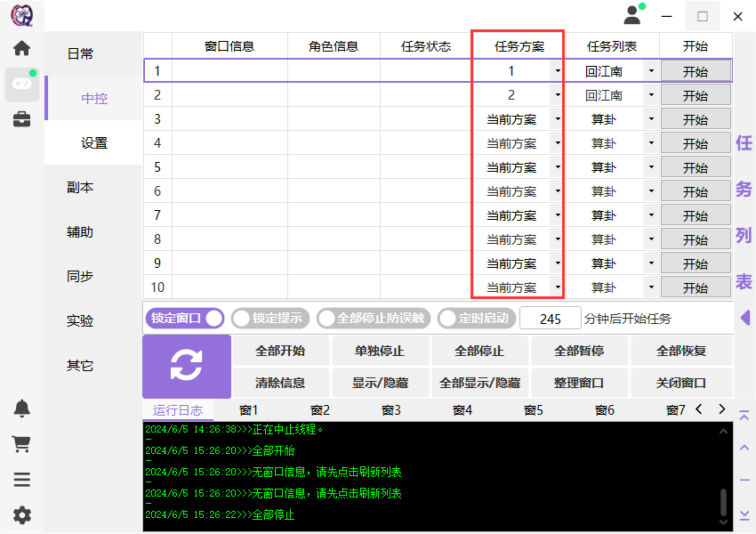Switch to the 运行日志 tab
Image resolution: width=756 pixels, height=534 pixels.
(x=178, y=410)
